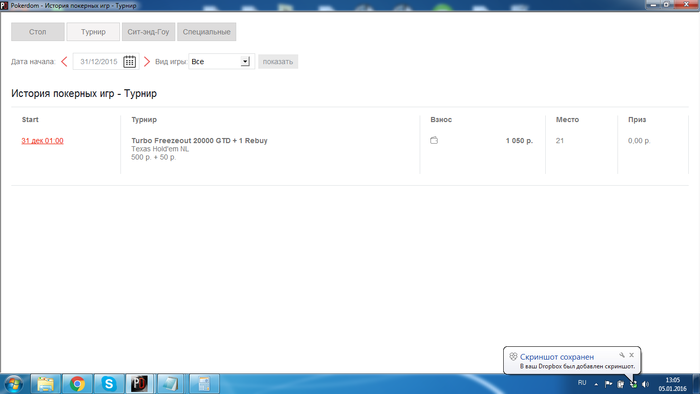The height and width of the screenshot is (394, 700).
Task: Close the Dropbox screenshot notification
Action: coord(632,355)
